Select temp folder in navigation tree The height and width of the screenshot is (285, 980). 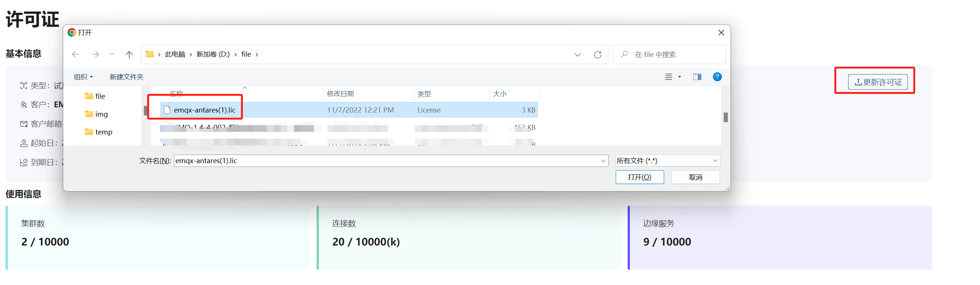99,132
